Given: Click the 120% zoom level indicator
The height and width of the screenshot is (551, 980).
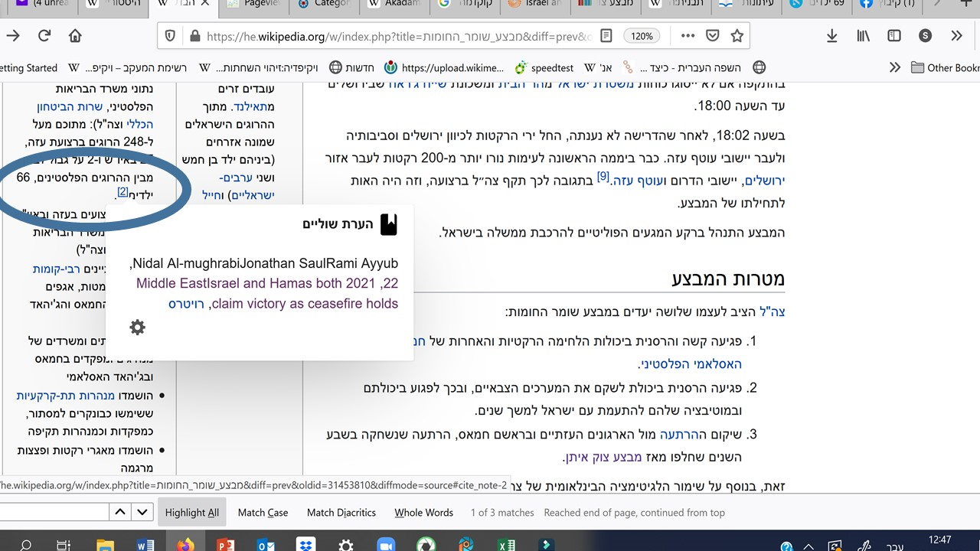Looking at the screenshot, I should [x=642, y=36].
